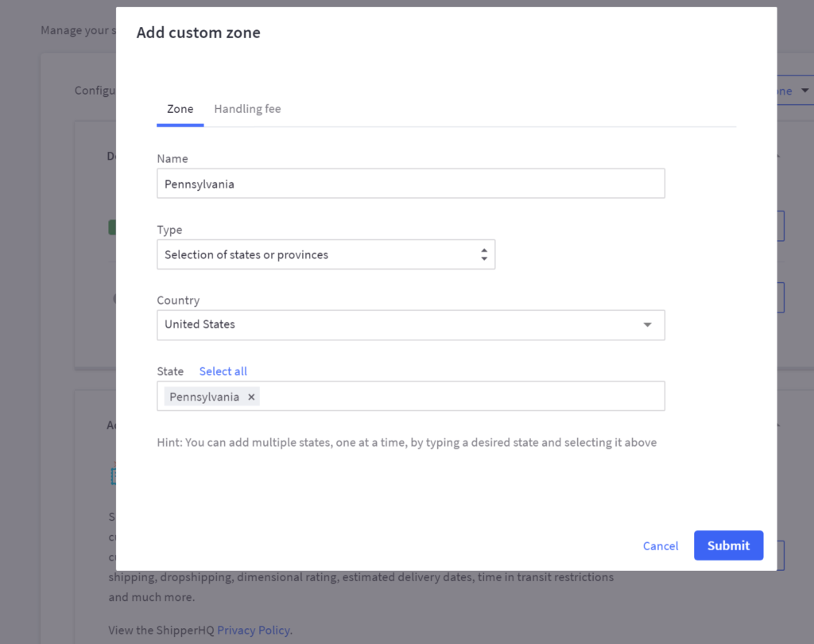
Task: Open the Handling fee tab
Action: (x=247, y=109)
